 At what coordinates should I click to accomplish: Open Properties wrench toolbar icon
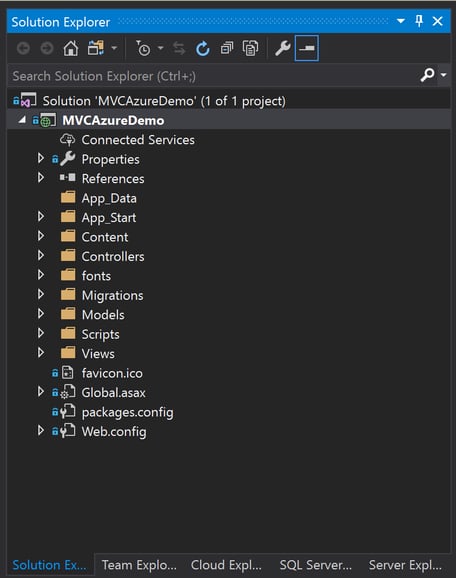(x=283, y=48)
